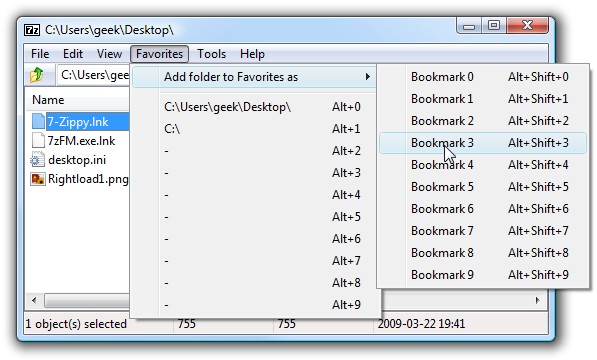The height and width of the screenshot is (360, 597).
Task: Choose empty favorite slot Alt+4
Action: coord(254,195)
